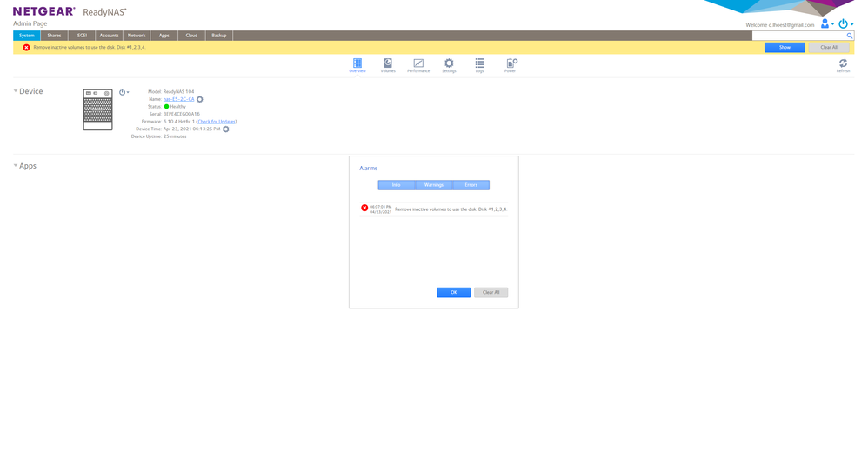The width and height of the screenshot is (868, 464).
Task: Click the Alarms dialog title
Action: (x=368, y=168)
